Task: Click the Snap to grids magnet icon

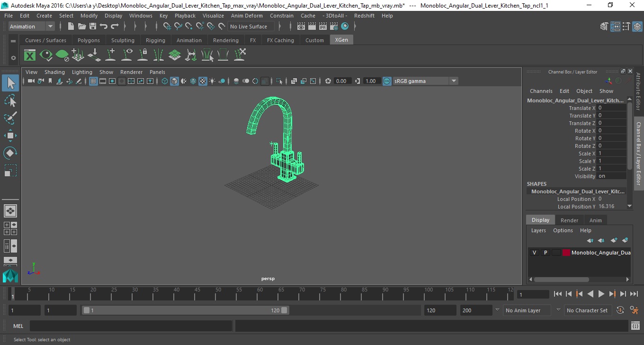Action: click(x=167, y=27)
